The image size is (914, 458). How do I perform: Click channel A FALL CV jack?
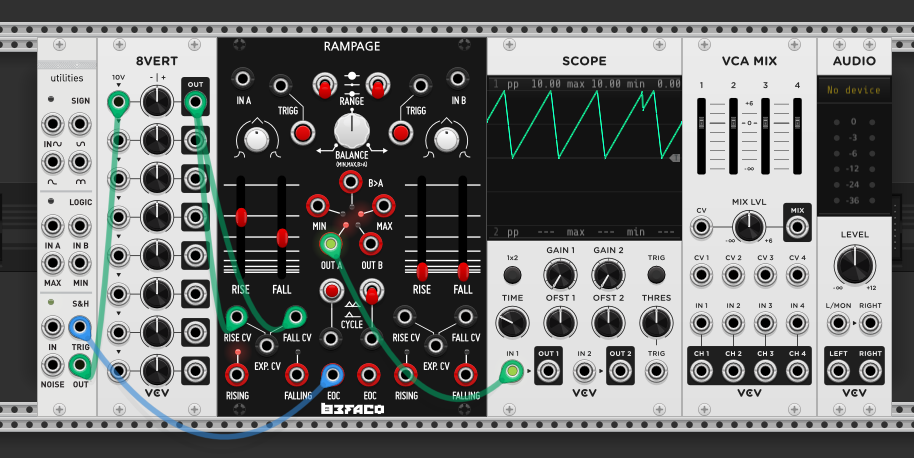click(295, 317)
